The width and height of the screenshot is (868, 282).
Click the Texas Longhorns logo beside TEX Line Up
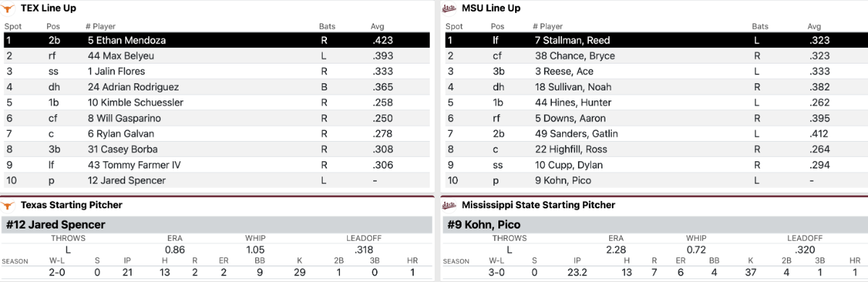(10, 8)
